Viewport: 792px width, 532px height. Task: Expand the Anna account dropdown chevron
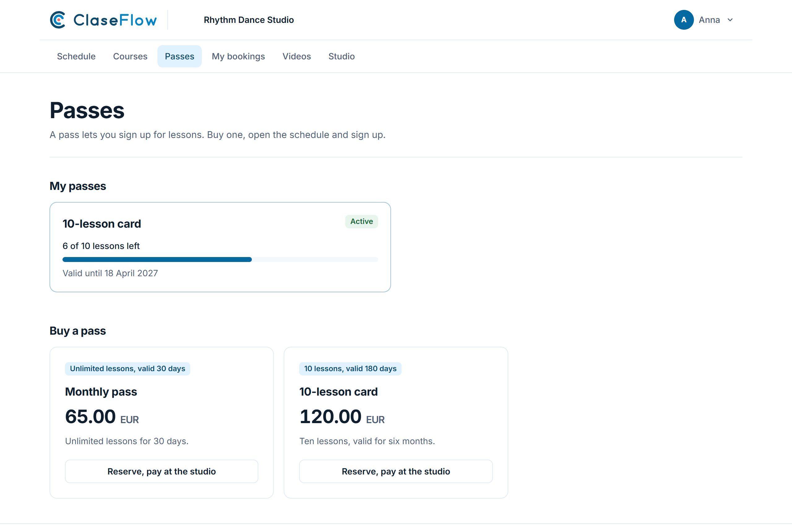(730, 20)
